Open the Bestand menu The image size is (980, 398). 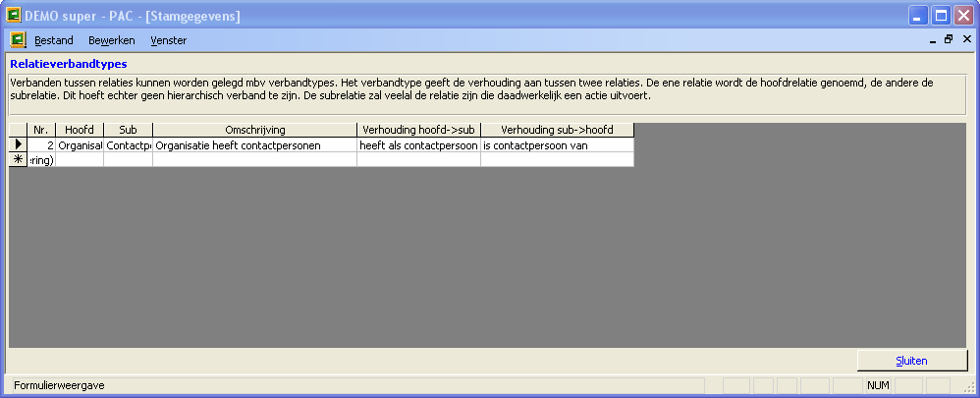coord(54,40)
